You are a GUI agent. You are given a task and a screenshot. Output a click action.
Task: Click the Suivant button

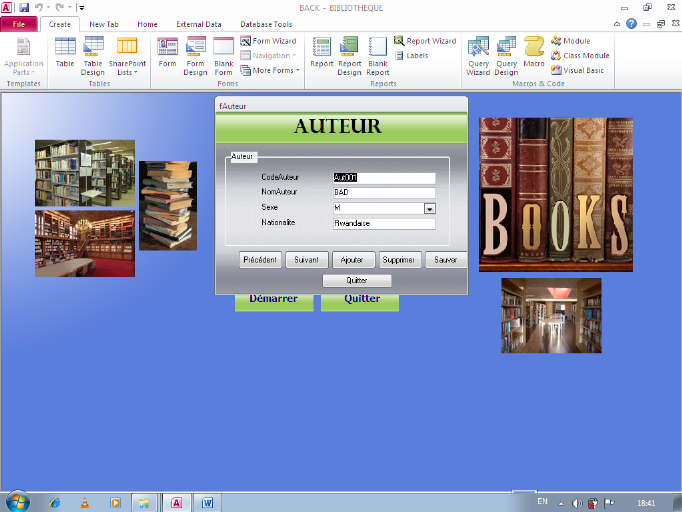(307, 260)
